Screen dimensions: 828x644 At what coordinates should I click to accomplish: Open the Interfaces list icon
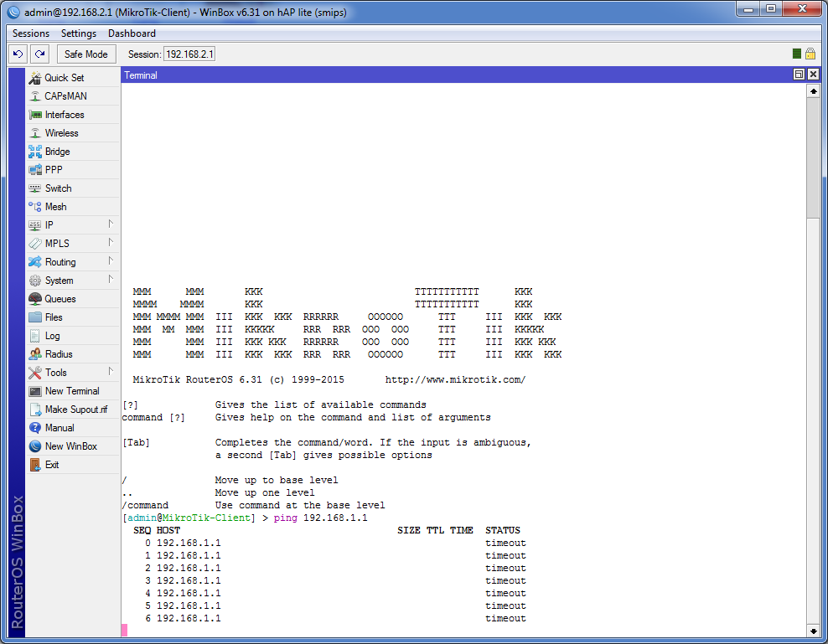tap(35, 115)
